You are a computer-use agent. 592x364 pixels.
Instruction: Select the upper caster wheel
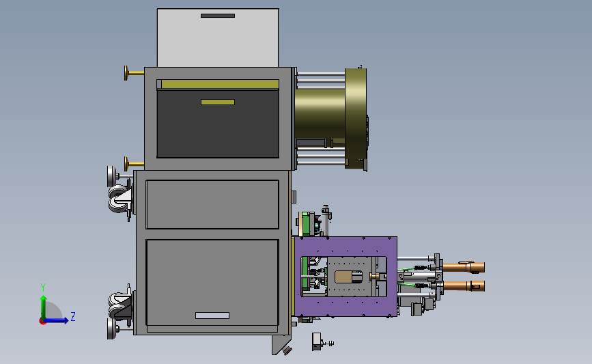point(119,199)
